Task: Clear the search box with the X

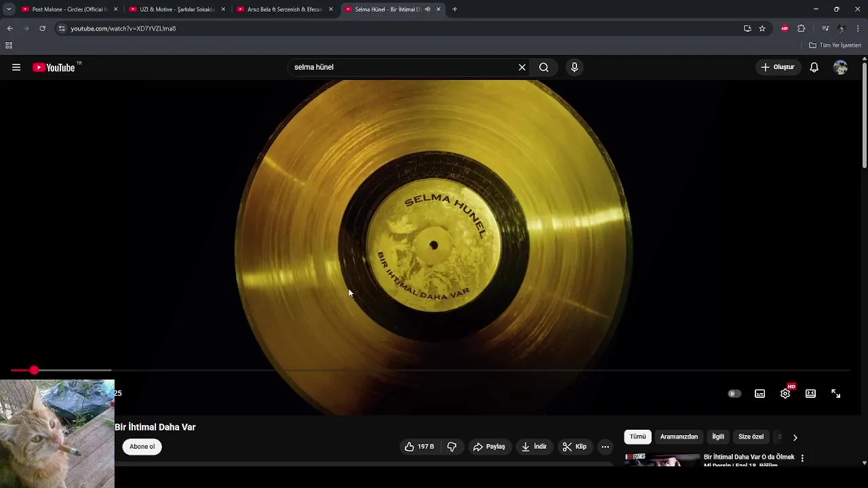Action: pyautogui.click(x=522, y=67)
